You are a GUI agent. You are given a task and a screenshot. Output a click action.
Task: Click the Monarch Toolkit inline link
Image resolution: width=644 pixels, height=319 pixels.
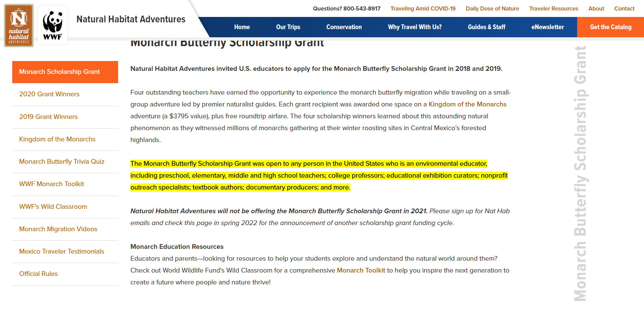[x=361, y=271]
